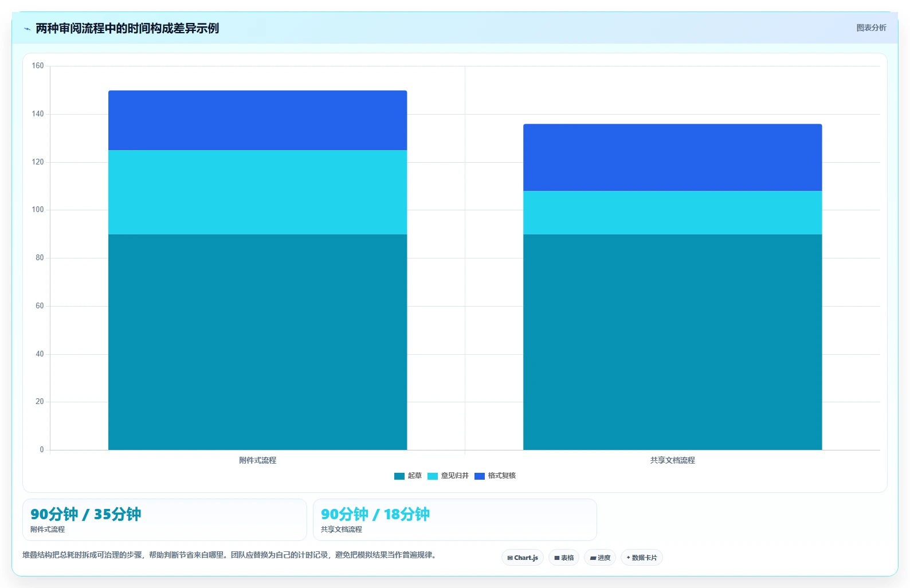Click the 格式复核 segment of the 共享文档流程 bar

point(673,158)
